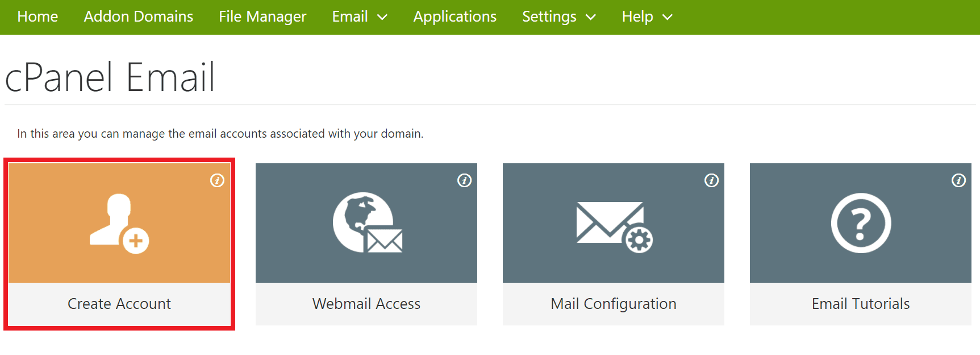Image resolution: width=980 pixels, height=355 pixels.
Task: Expand the Settings menu chevron
Action: coord(591,18)
